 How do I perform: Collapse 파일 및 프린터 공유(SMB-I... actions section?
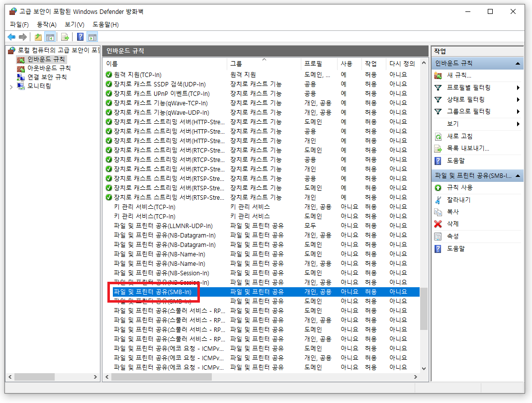pos(518,176)
